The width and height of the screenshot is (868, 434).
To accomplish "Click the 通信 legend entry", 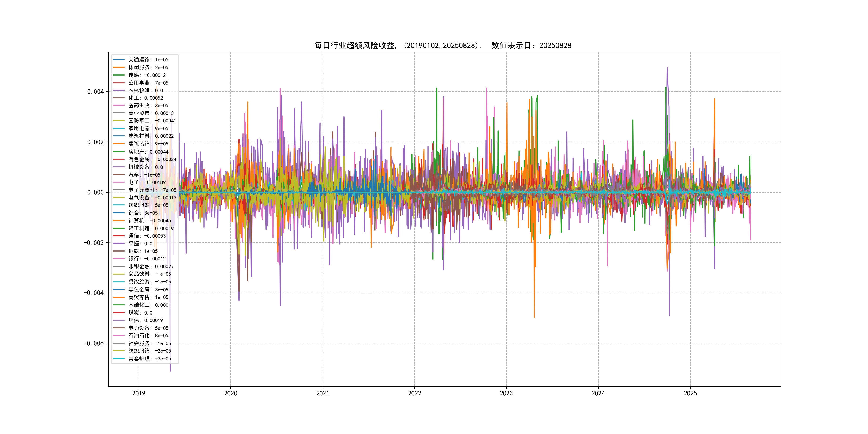I will click(147, 236).
